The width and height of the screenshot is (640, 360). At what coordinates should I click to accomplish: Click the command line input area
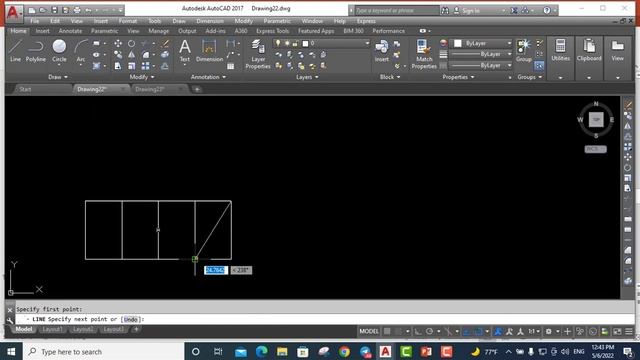[324, 319]
